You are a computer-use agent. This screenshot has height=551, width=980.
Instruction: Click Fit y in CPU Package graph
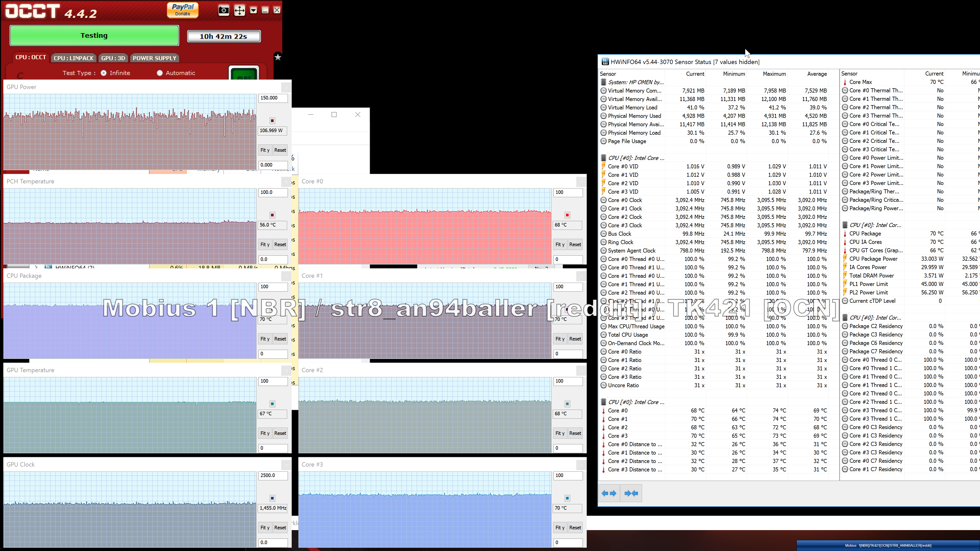(265, 339)
